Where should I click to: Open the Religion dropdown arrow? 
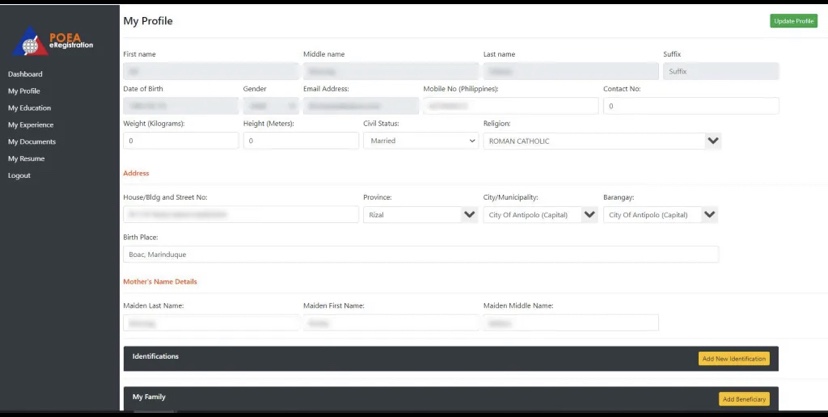point(713,141)
